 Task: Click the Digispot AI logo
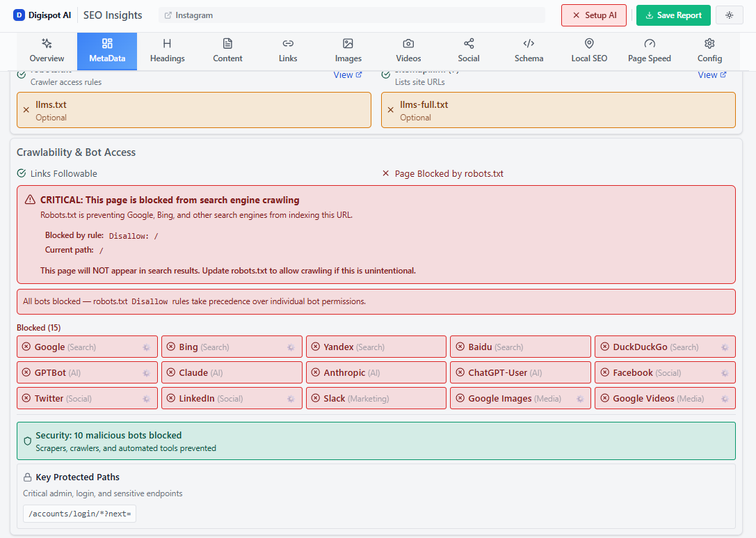[x=42, y=15]
